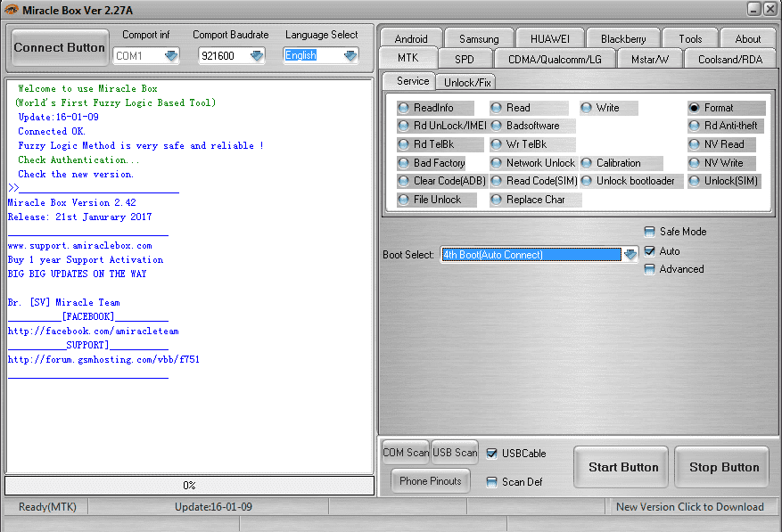Open the Language Select dropdown arrow
This screenshot has width=782, height=532.
coord(350,55)
